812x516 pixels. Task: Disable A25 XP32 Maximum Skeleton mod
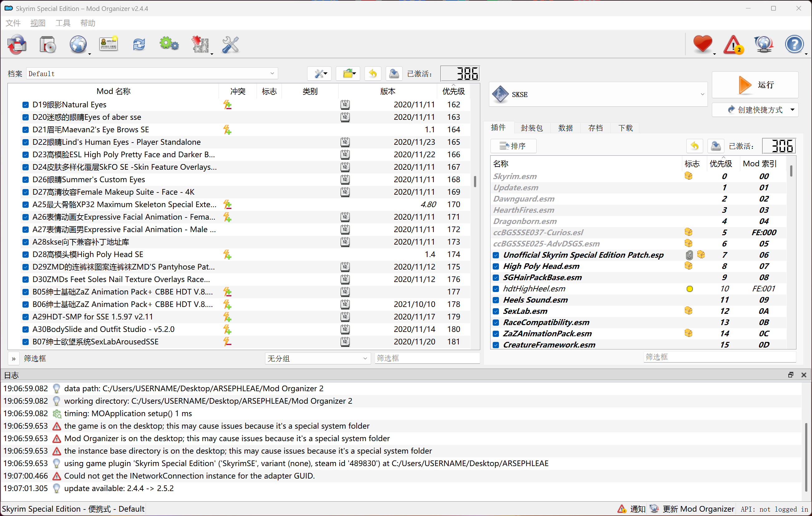coord(25,204)
